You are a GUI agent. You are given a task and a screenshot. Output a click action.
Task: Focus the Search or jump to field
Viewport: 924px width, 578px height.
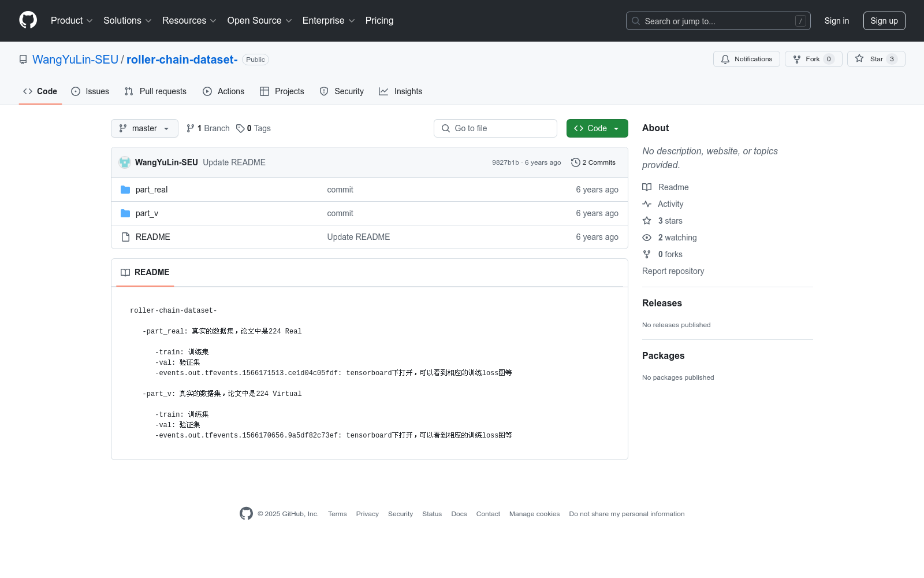[718, 21]
